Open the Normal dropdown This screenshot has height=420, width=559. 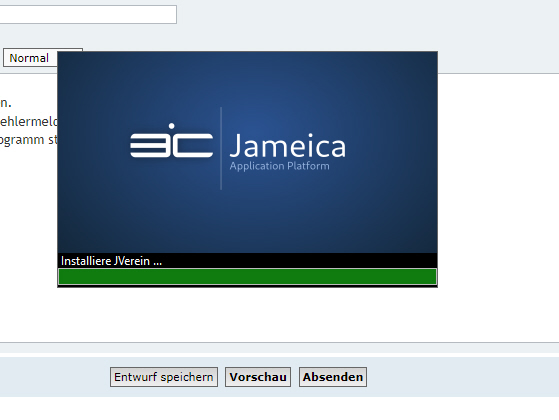click(x=30, y=58)
